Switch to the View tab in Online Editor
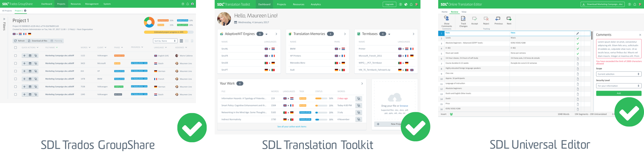Screen dimensions: 644x162 tap(464, 12)
